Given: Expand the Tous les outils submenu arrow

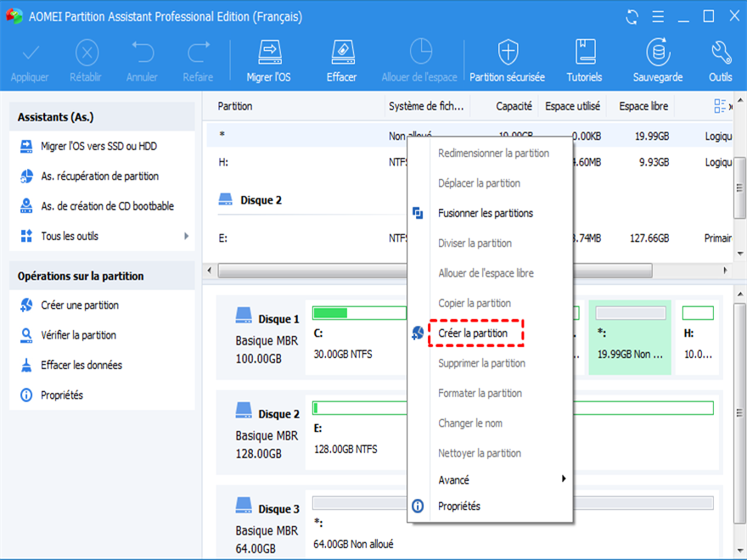Looking at the screenshot, I should point(186,236).
